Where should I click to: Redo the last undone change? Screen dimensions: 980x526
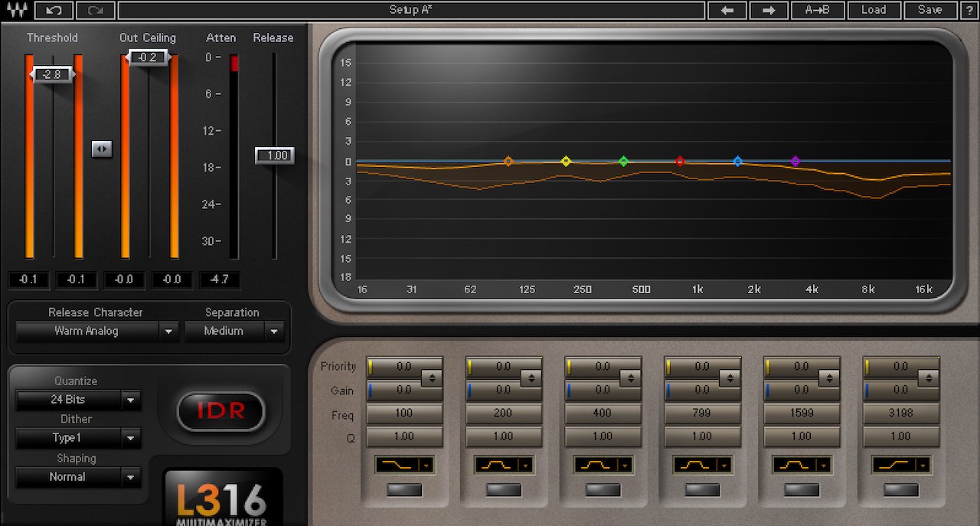tap(96, 10)
